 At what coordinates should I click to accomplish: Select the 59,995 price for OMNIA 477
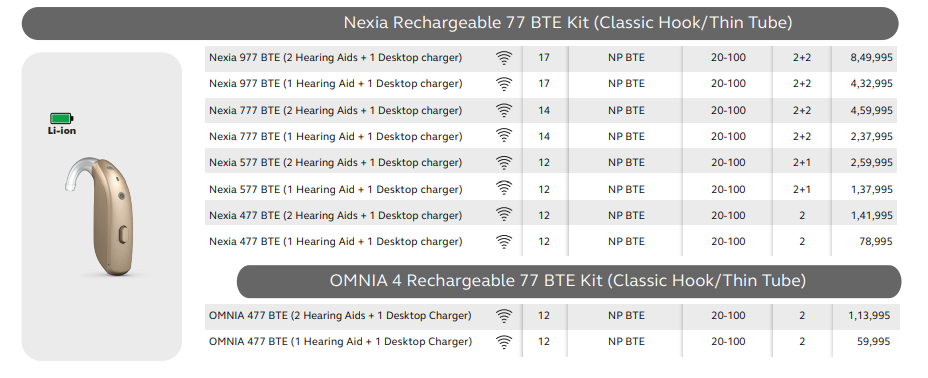tap(874, 342)
